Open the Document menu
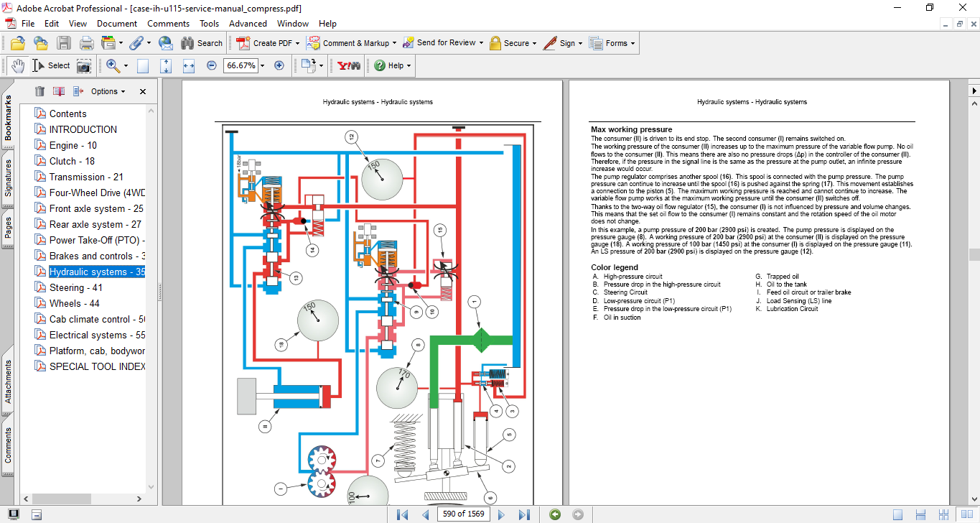Image resolution: width=980 pixels, height=523 pixels. (117, 24)
